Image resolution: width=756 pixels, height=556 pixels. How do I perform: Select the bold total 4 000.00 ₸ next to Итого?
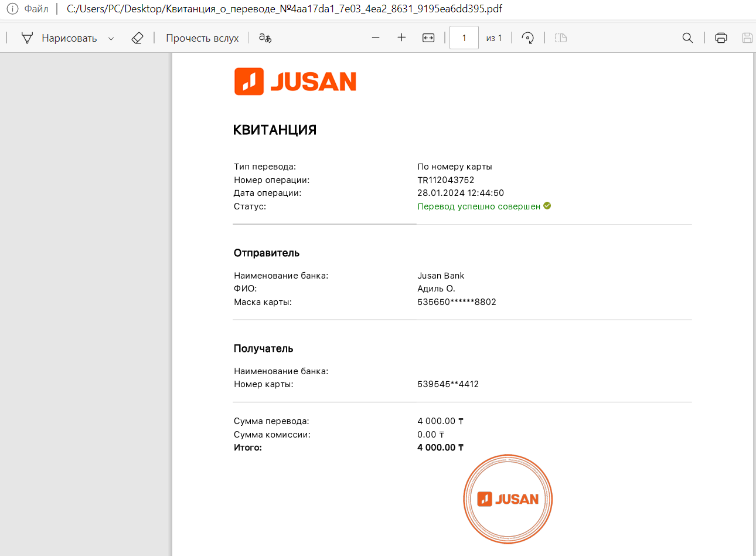pos(441,447)
